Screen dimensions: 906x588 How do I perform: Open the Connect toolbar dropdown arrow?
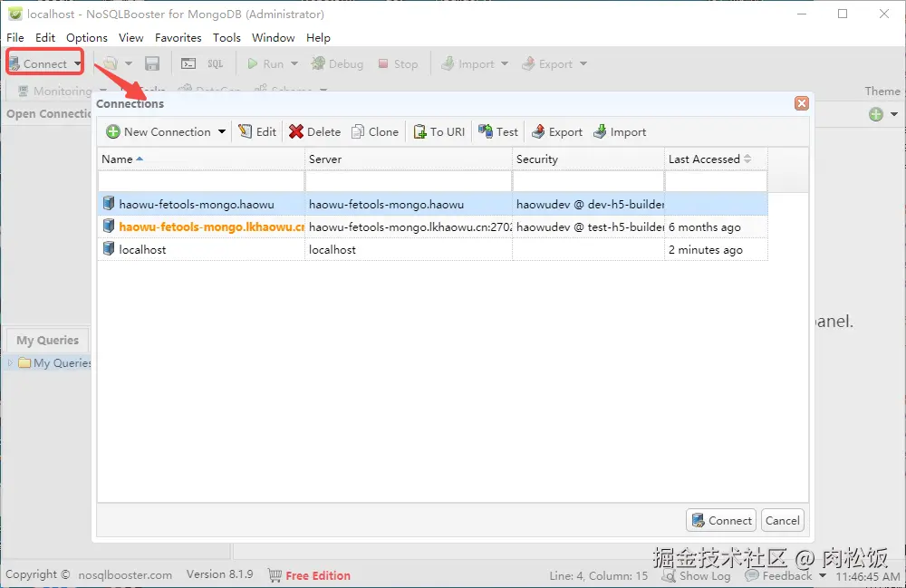pos(77,63)
